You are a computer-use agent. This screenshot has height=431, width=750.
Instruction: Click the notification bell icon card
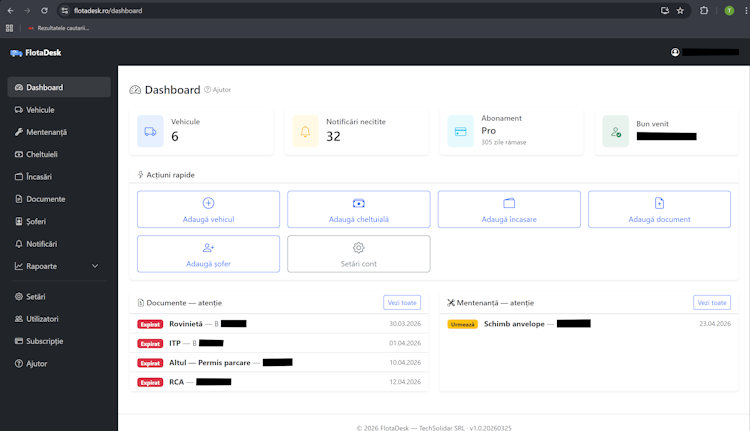305,131
